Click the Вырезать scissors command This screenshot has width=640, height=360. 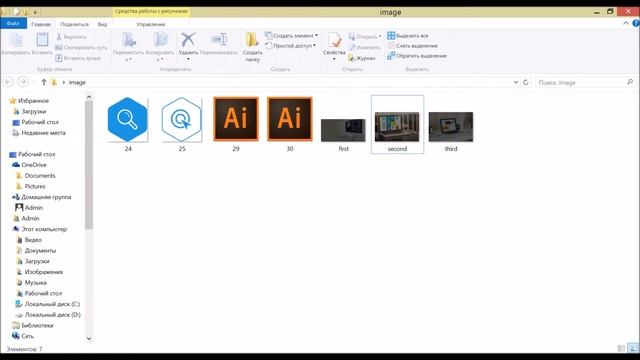click(x=71, y=37)
